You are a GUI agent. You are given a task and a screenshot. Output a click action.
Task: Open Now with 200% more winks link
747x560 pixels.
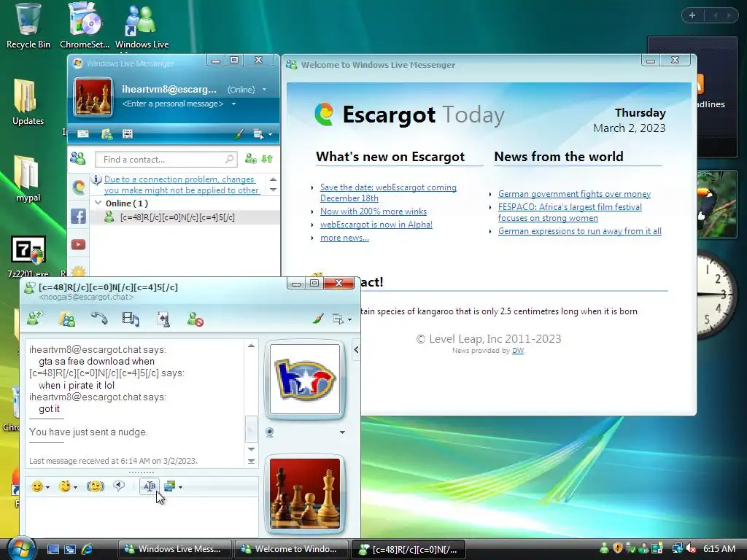point(373,211)
